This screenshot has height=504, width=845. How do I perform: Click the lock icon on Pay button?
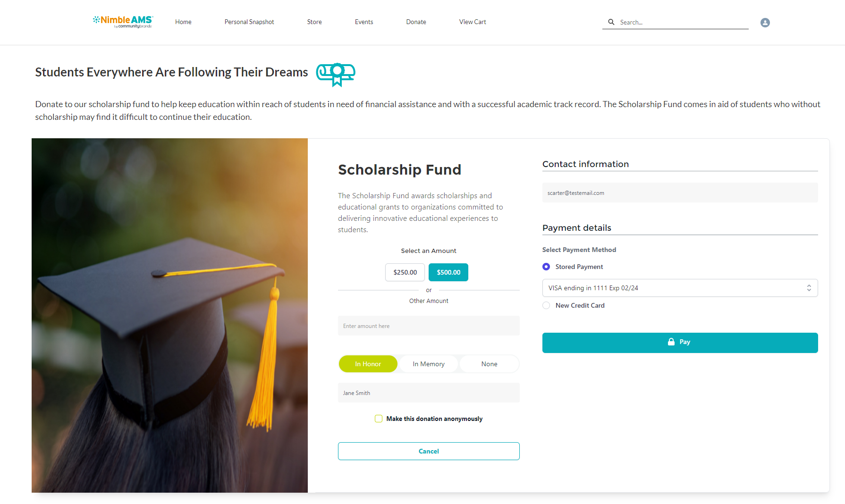pyautogui.click(x=671, y=342)
